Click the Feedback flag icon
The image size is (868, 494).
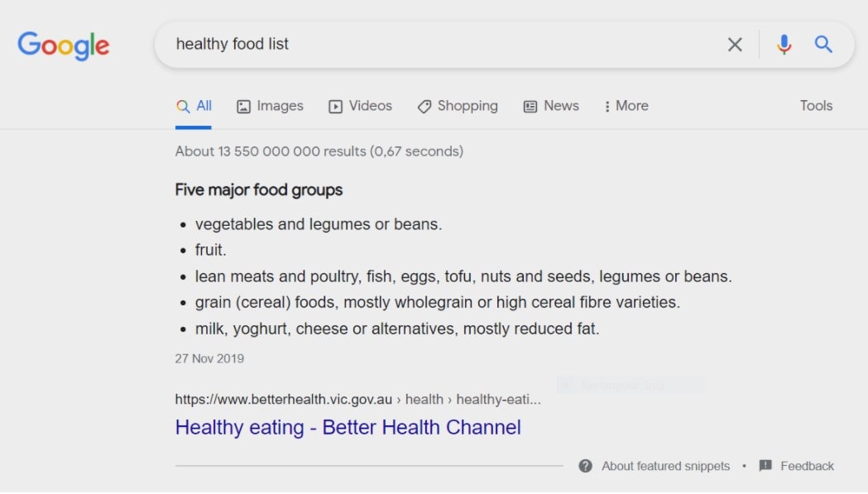pos(765,465)
